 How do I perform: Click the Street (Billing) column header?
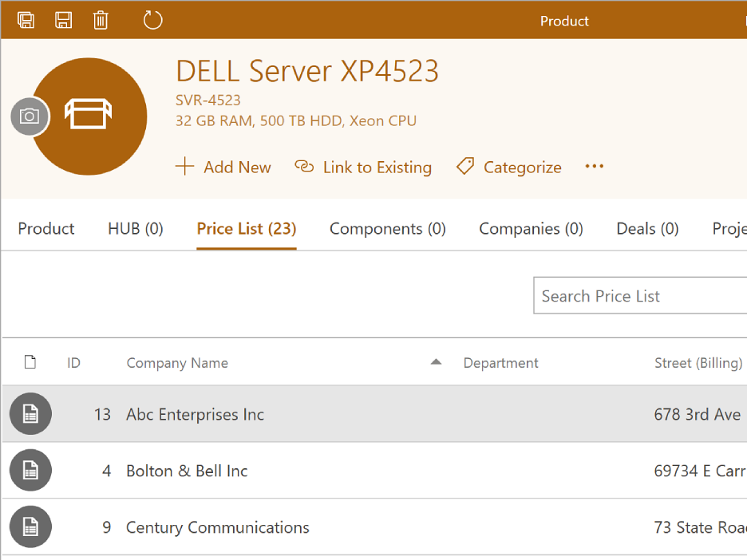[698, 363]
